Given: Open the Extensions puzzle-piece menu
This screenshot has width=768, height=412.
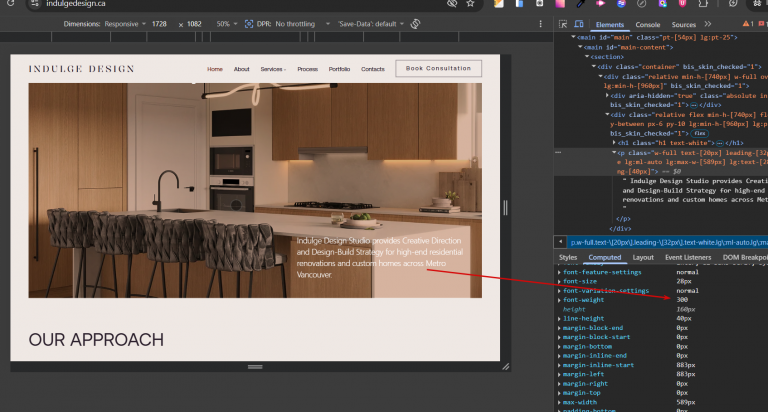Looking at the screenshot, I should pos(703,3).
